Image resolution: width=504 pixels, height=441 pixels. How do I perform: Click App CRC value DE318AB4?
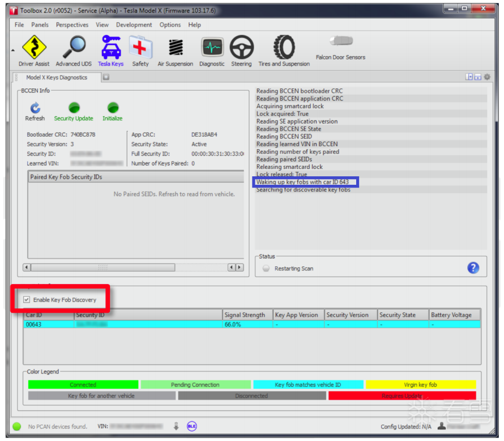click(x=204, y=134)
